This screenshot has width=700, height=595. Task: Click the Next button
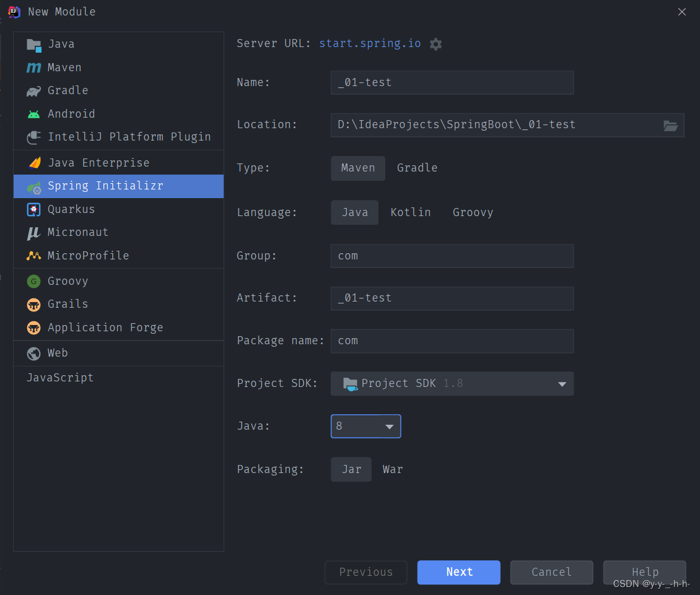point(458,572)
